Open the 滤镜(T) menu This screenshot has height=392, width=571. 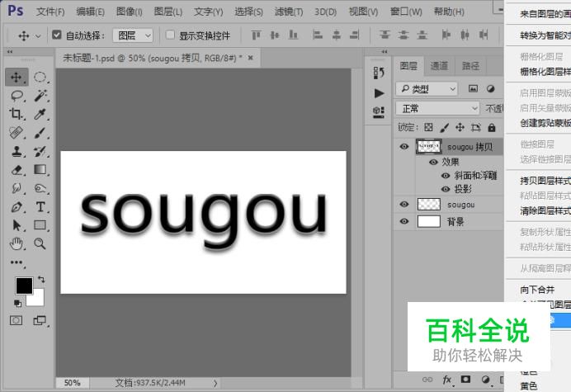click(289, 12)
